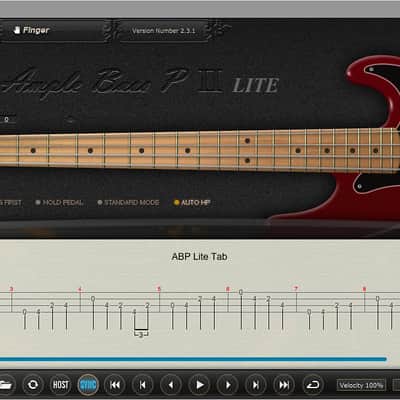Open the Finger play-mode dropdown

(53, 30)
